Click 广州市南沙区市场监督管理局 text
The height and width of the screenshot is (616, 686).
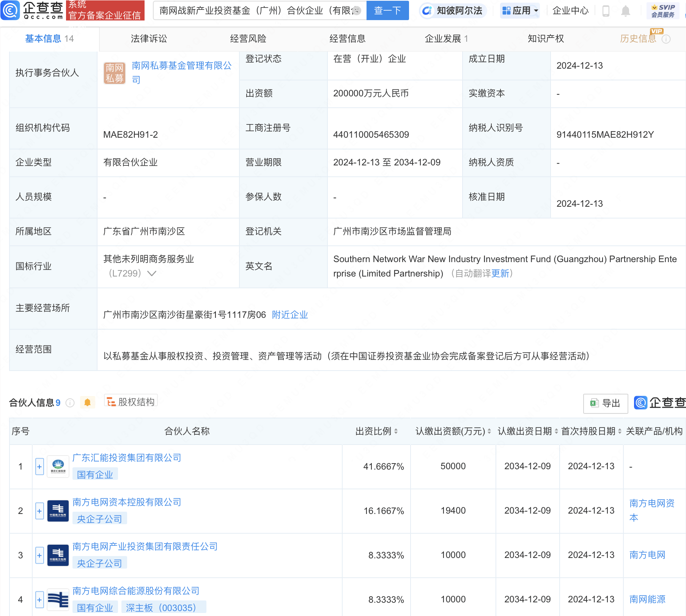click(x=392, y=231)
